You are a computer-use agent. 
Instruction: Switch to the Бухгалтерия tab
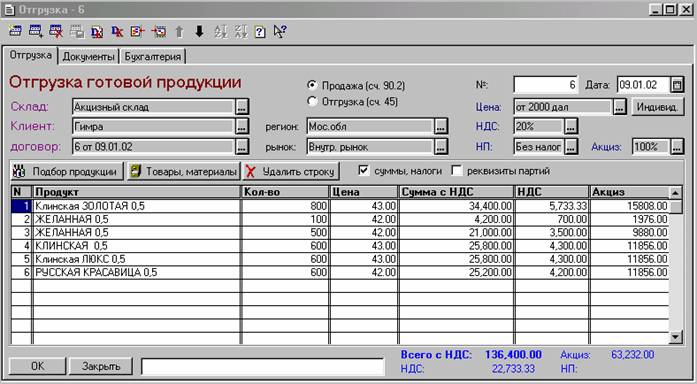[152, 57]
